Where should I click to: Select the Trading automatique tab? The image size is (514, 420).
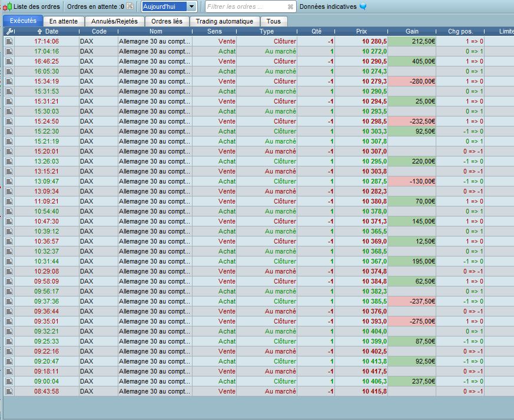[x=224, y=21]
